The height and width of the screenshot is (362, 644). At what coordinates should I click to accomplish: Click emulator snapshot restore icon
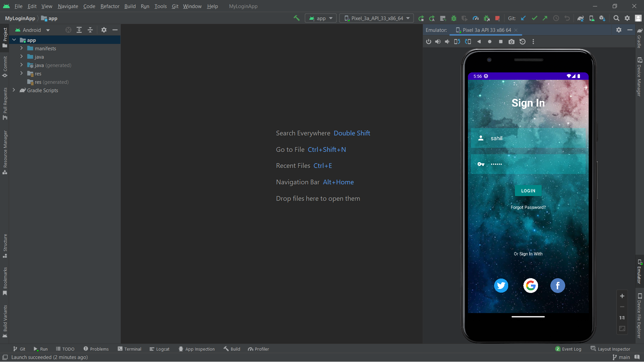pos(522,42)
